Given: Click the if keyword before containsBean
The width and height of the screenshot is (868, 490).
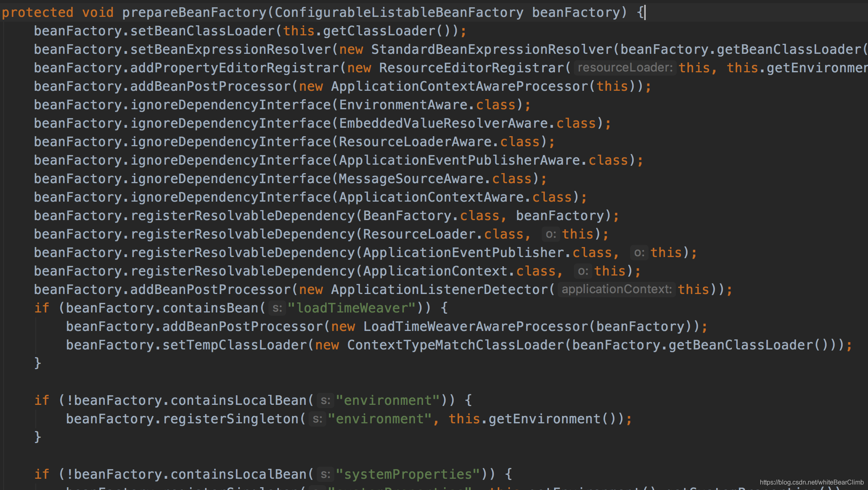Looking at the screenshot, I should point(42,308).
